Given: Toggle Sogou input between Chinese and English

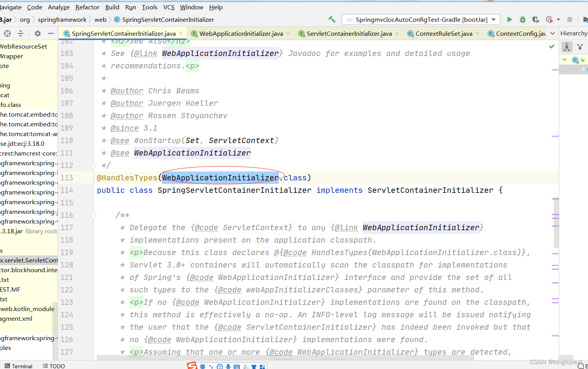Looking at the screenshot, I should 203,366.
